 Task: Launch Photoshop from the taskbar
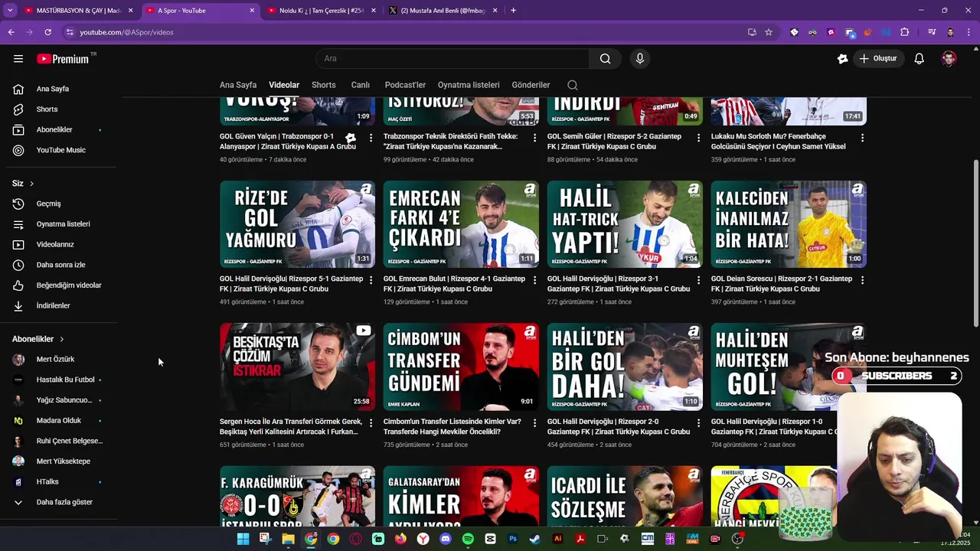tap(513, 539)
